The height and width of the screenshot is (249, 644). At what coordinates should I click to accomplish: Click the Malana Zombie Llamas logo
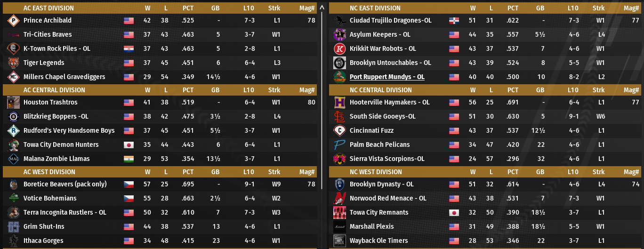click(13, 159)
